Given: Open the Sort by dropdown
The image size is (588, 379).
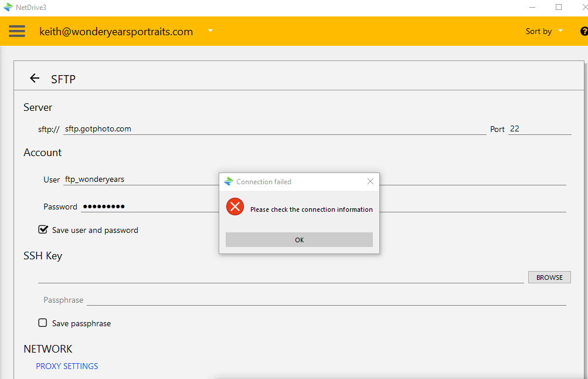Looking at the screenshot, I should pyautogui.click(x=544, y=31).
